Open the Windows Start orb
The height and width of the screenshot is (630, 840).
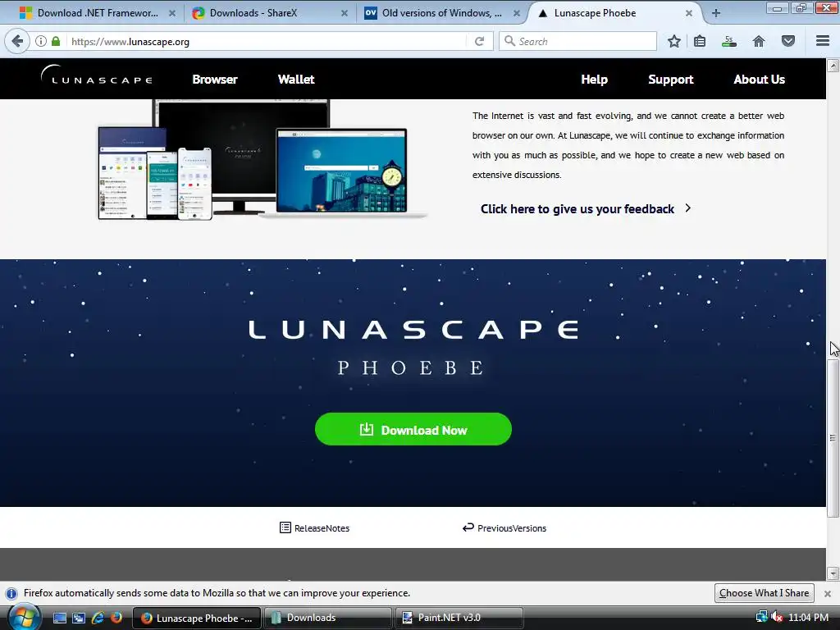point(25,618)
